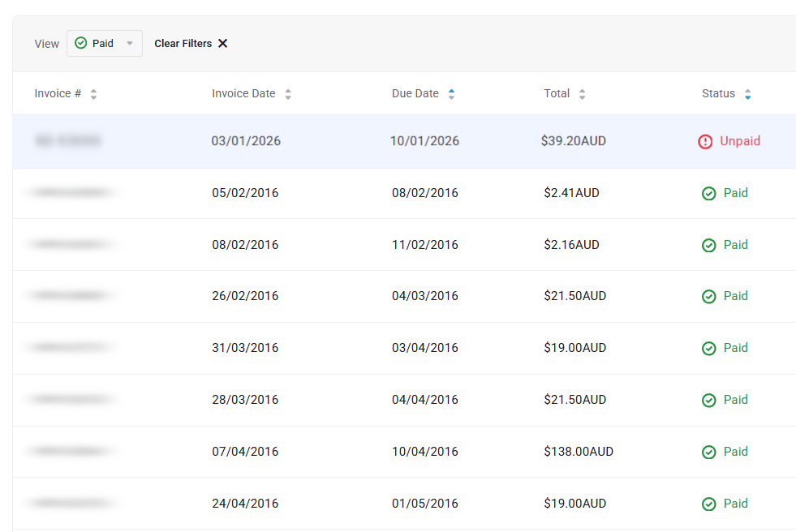Open the Paid view filter dropdown
This screenshot has width=796, height=532.
click(104, 44)
